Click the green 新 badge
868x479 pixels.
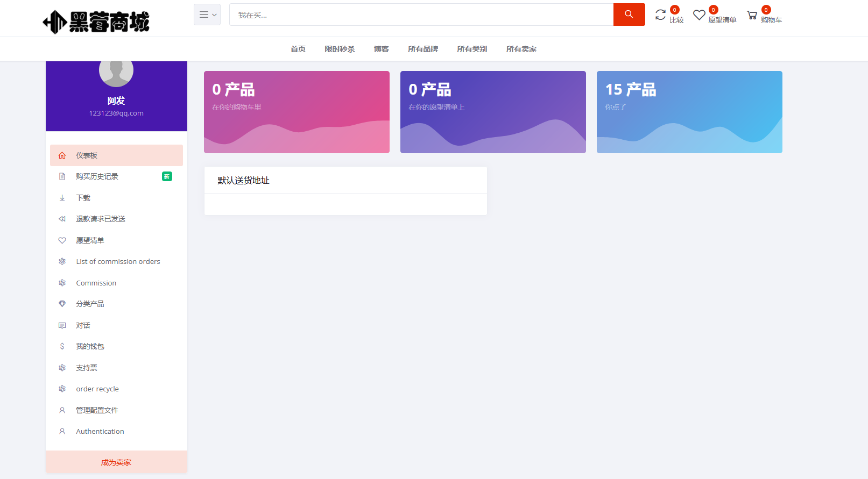coord(167,176)
